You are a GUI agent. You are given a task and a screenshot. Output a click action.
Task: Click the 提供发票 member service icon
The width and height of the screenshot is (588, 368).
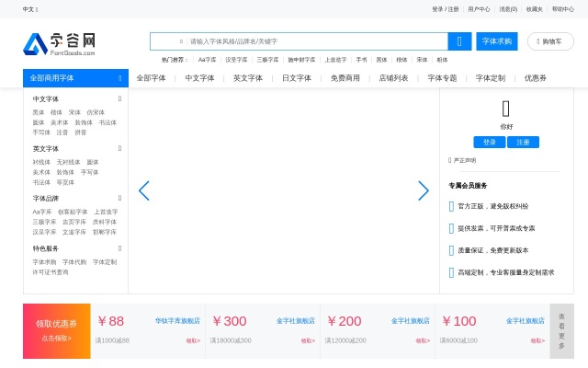point(451,228)
